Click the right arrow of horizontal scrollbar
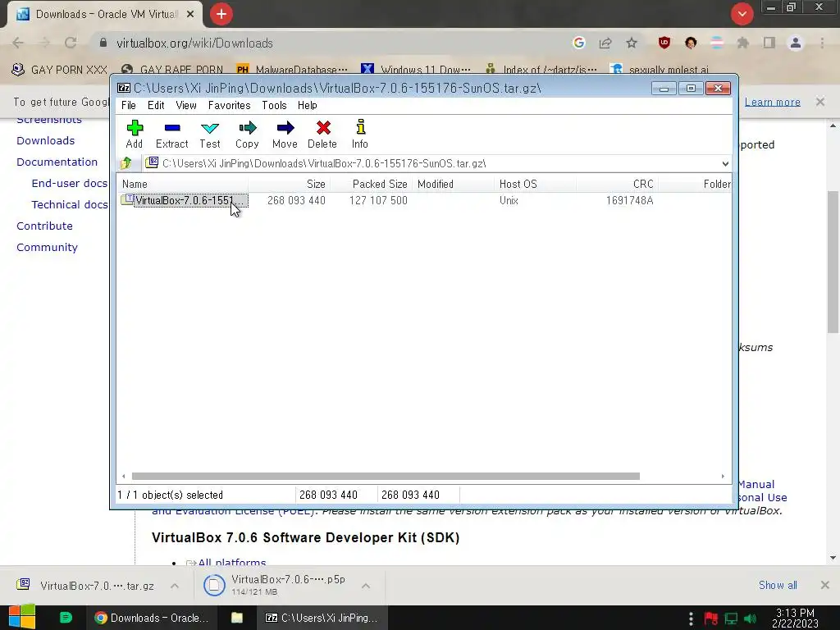This screenshot has width=840, height=630. coord(723,477)
